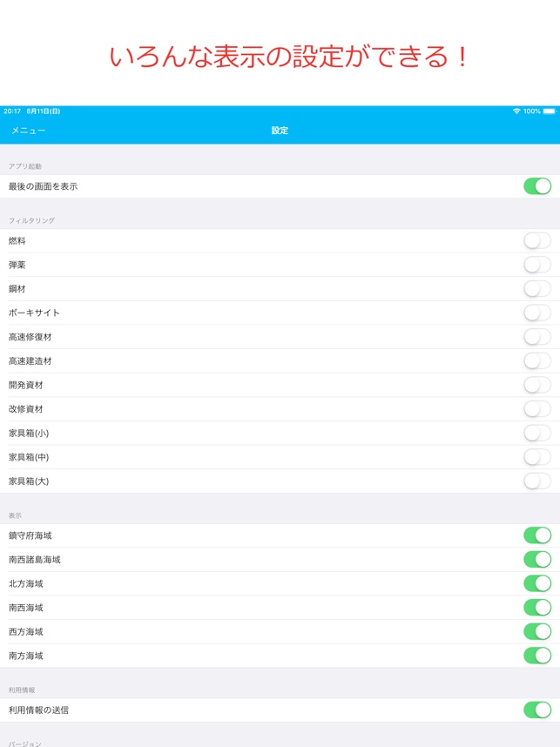Select the 南方海域 row label
This screenshot has width=560, height=747.
(x=26, y=656)
